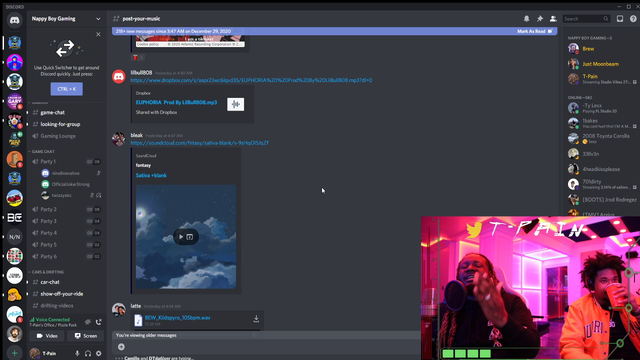Viewport: 640px width, 360px height.
Task: Select member T-Pain in member list
Action: pyautogui.click(x=601, y=79)
